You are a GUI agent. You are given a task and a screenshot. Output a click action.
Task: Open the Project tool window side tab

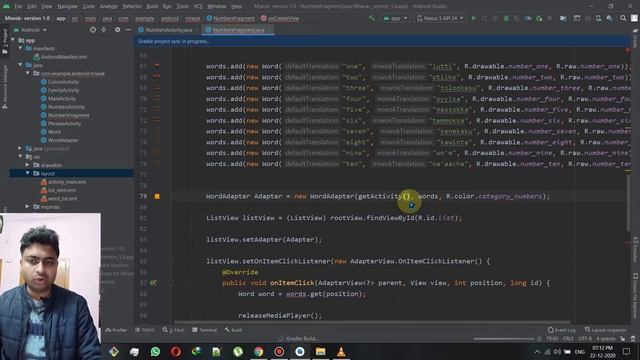[x=5, y=42]
